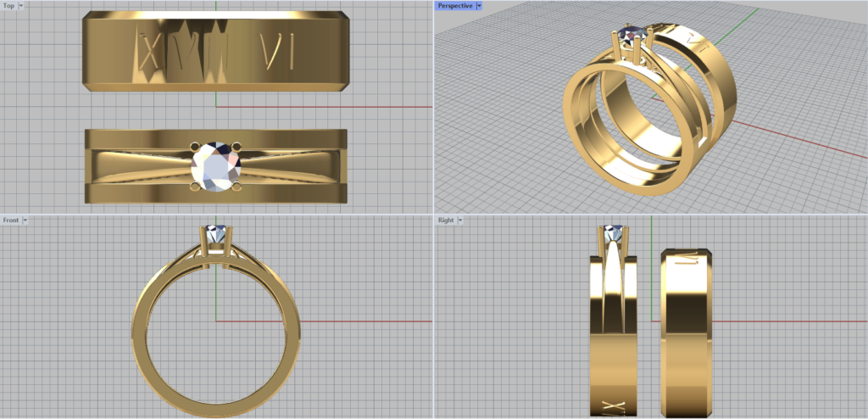Open the Perspective viewport dropdown arrow
Viewport: 868px width, 419px height.
(480, 6)
